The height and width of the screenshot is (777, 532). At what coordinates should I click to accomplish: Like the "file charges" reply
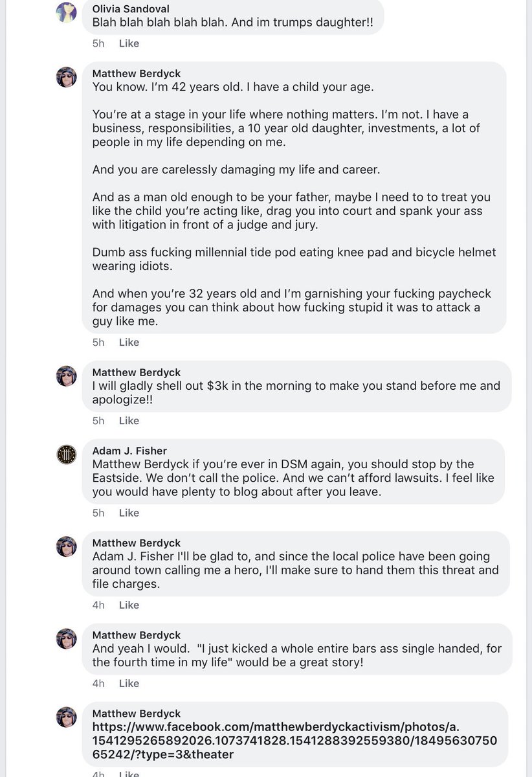point(129,605)
